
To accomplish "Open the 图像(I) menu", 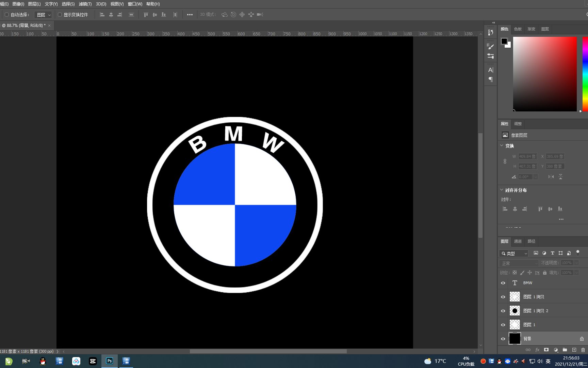I will (18, 4).
